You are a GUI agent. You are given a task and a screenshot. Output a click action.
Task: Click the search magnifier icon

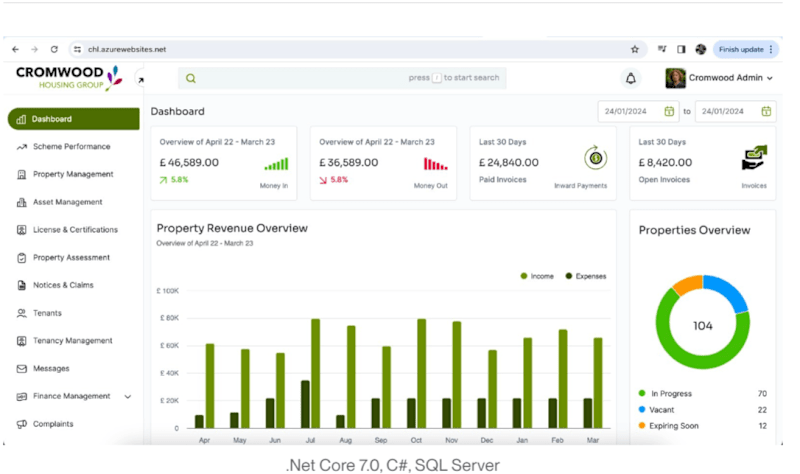coord(191,78)
